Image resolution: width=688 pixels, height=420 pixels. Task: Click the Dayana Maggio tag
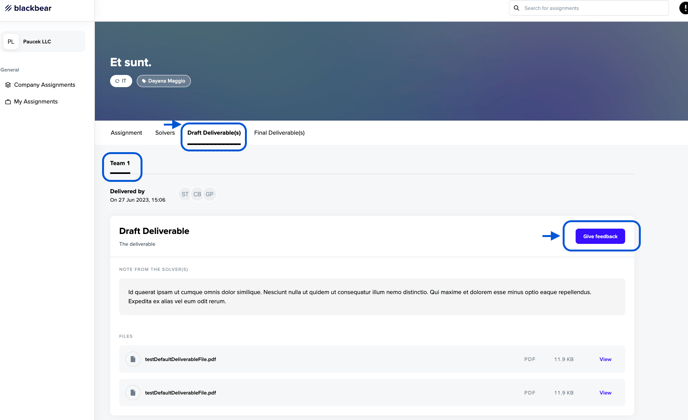tap(164, 81)
